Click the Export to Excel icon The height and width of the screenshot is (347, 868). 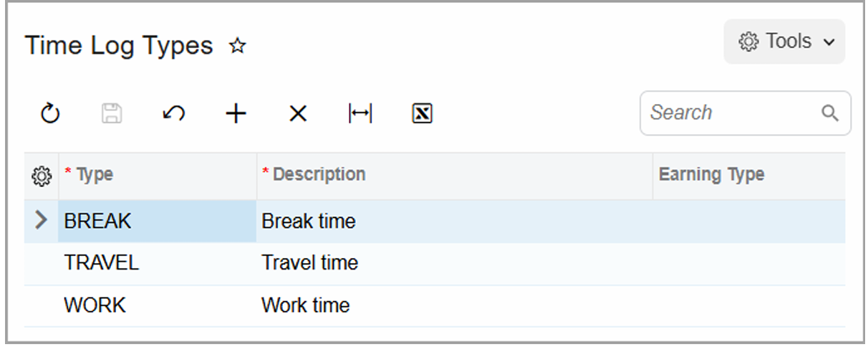(423, 113)
